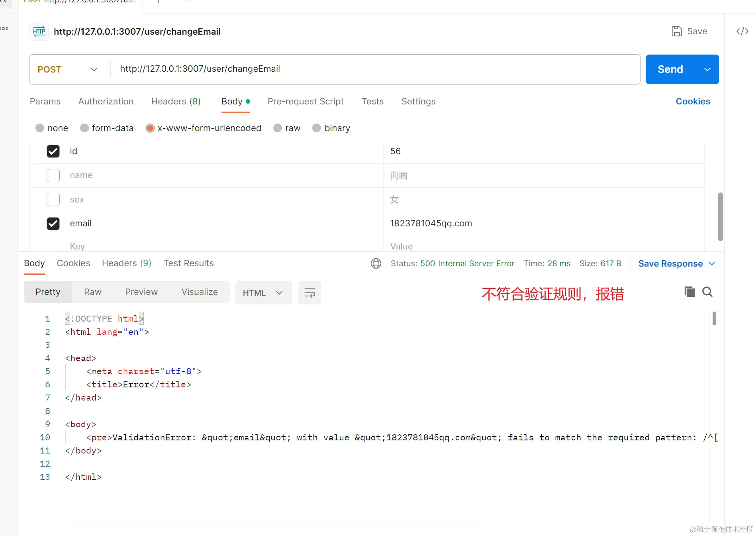Switch to the Tests tab
Image resolution: width=756 pixels, height=536 pixels.
tap(372, 102)
